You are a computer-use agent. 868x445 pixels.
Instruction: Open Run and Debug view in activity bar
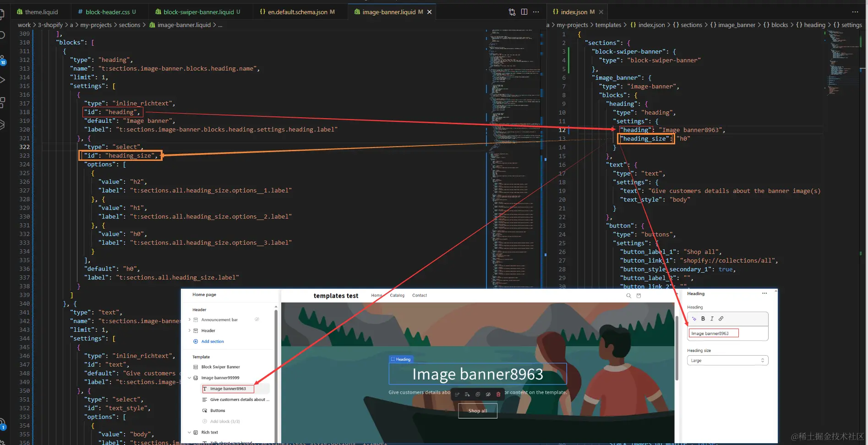[x=2, y=80]
